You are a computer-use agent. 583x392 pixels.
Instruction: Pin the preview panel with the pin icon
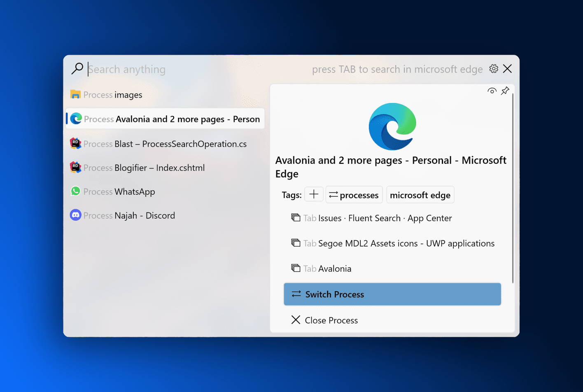(505, 91)
